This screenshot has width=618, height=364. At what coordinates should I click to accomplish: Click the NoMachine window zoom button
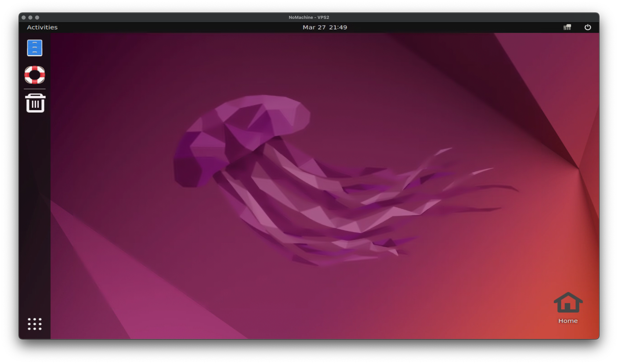coord(37,18)
